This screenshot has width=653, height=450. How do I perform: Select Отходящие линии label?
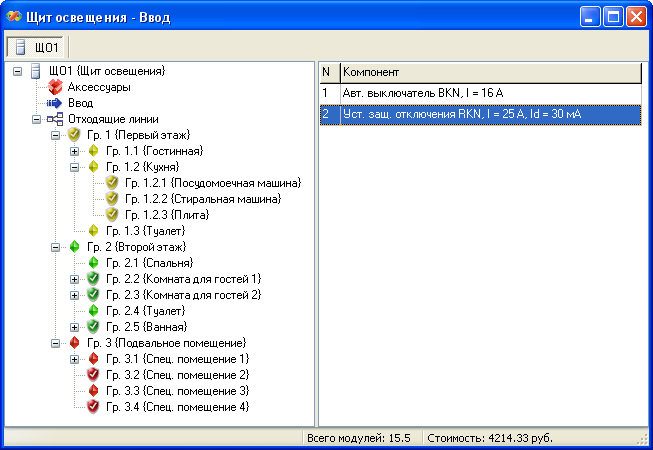[113, 119]
